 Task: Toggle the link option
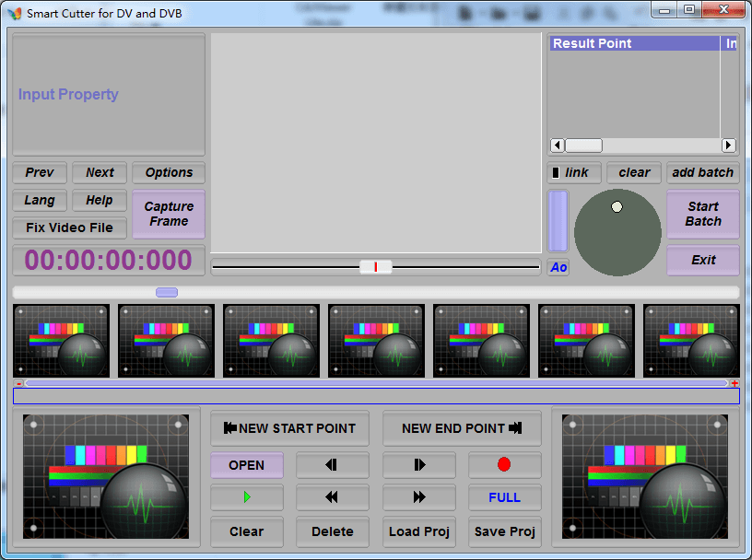573,172
